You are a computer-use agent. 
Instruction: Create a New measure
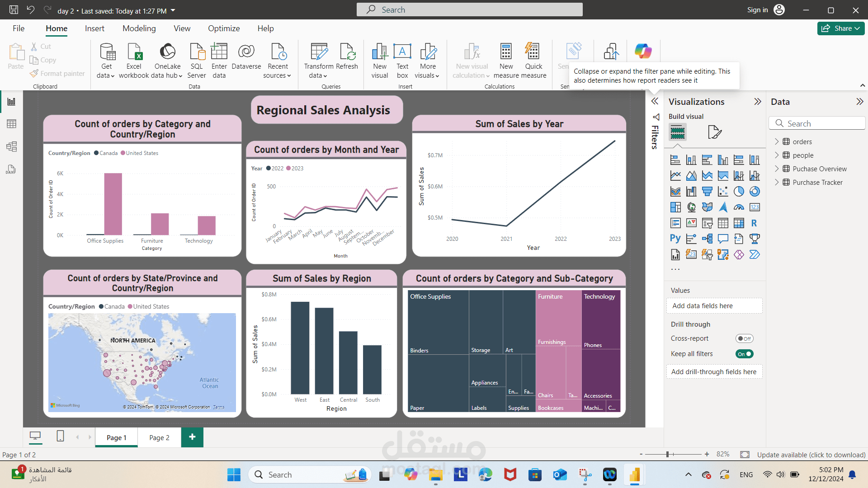click(x=506, y=61)
